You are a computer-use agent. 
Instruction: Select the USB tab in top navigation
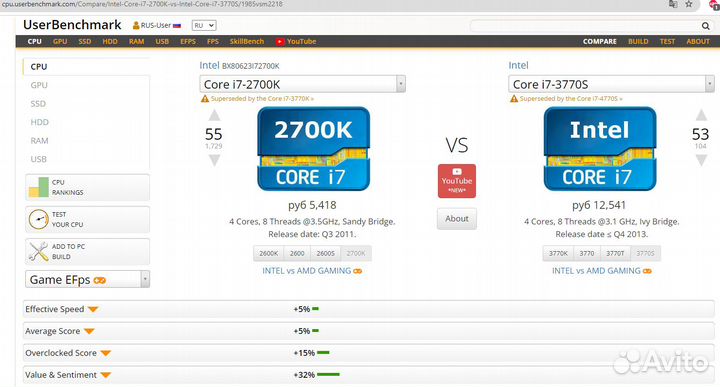coord(162,41)
